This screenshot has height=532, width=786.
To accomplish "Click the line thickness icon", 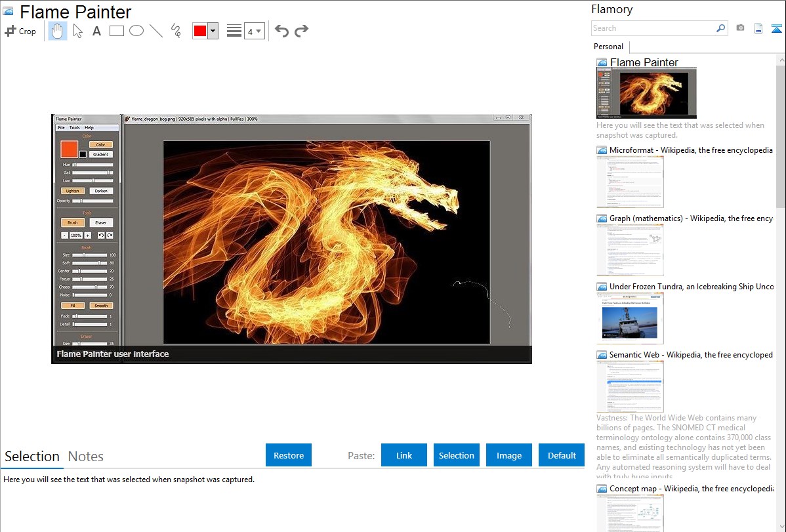I will 234,31.
